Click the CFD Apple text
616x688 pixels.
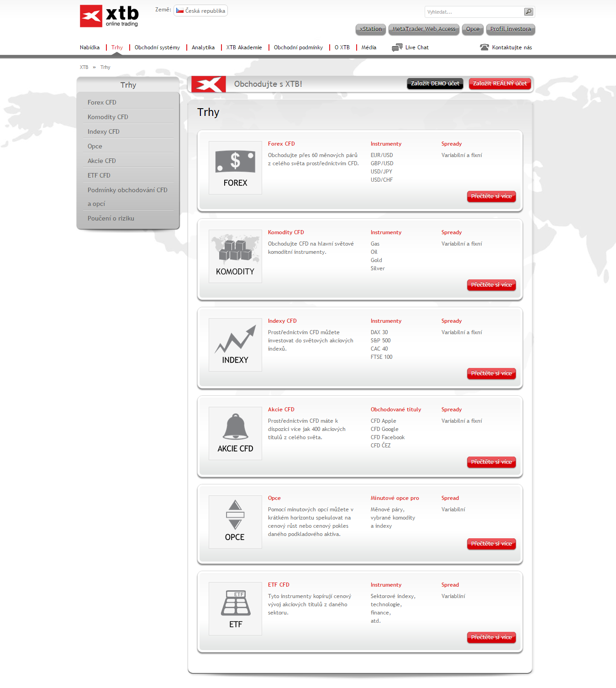click(x=383, y=421)
